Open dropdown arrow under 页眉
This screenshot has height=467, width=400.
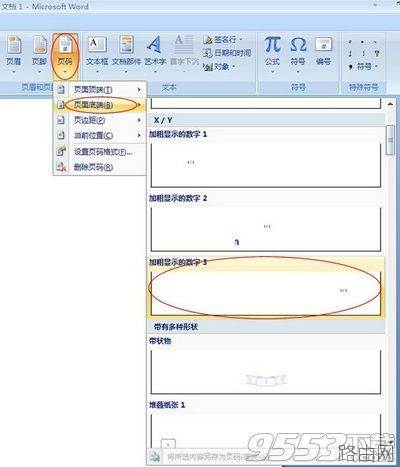pyautogui.click(x=14, y=72)
